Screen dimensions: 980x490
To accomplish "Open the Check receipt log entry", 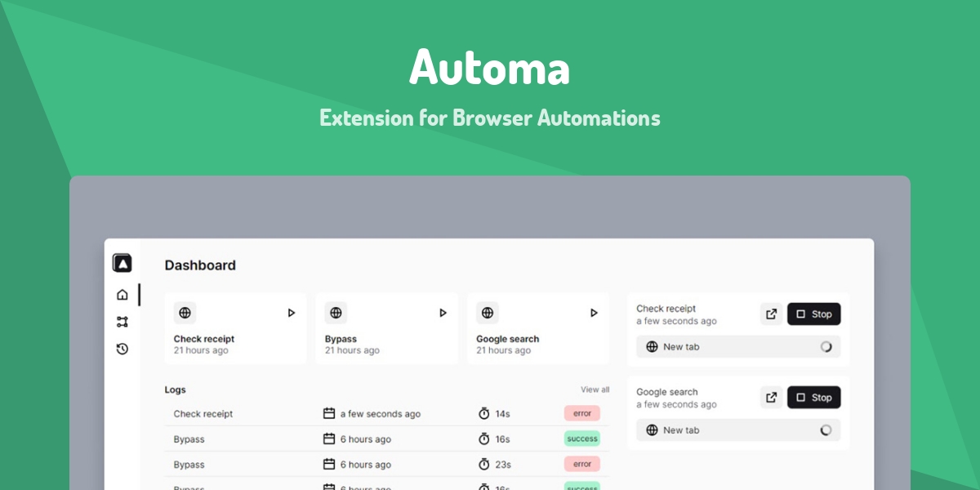I will coord(203,414).
